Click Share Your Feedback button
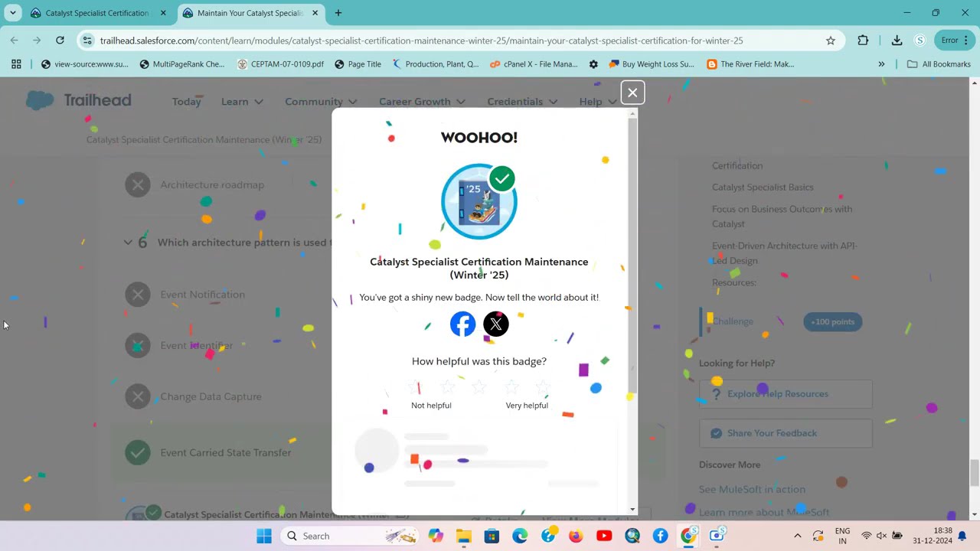 (786, 433)
